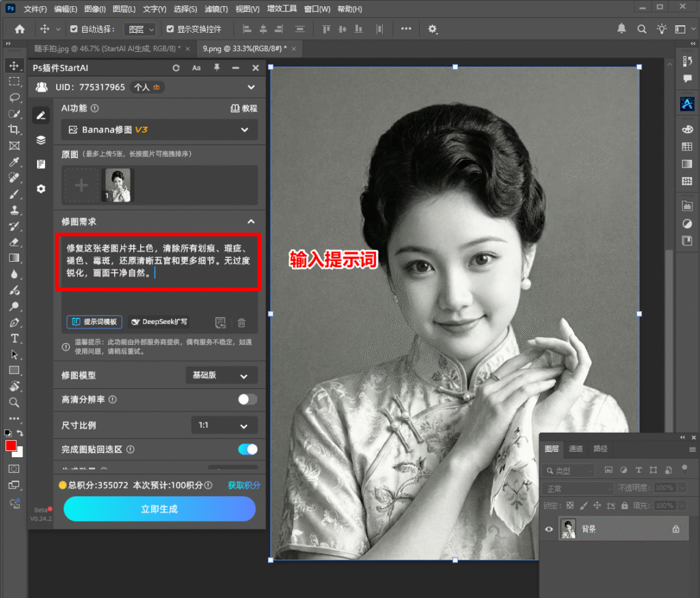Select the Rectangular Marquee tool
This screenshot has height=598, width=700.
14,81
